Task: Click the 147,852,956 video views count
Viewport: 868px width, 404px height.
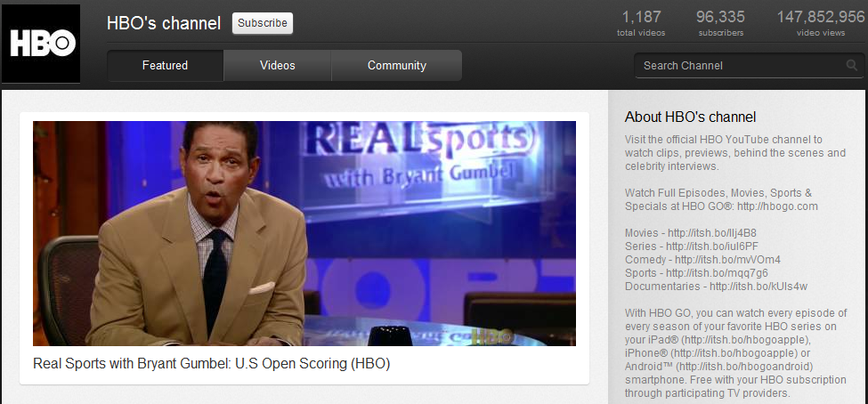Action: [821, 23]
